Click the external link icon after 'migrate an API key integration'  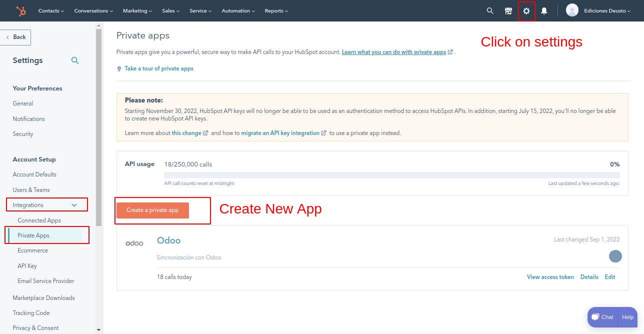[324, 133]
